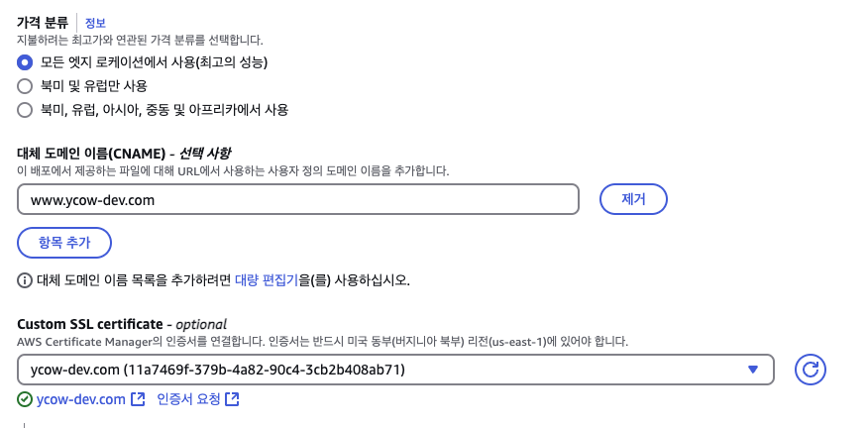The image size is (868, 428).
Task: Click the green checkmark icon beside ycow-dev.com
Action: coord(25,399)
